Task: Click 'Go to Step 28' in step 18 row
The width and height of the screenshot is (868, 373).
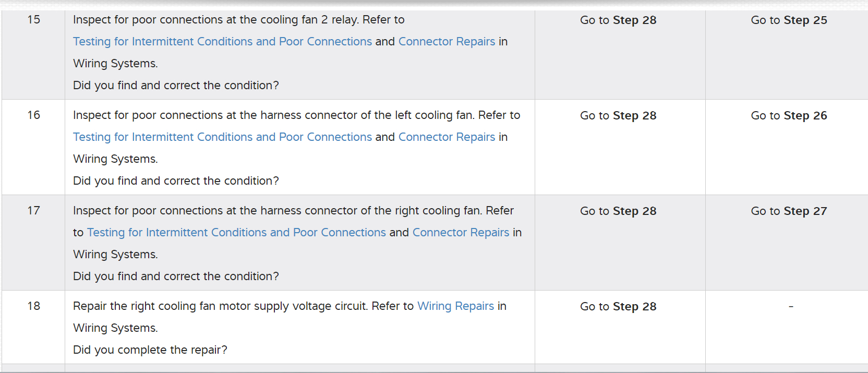Action: 618,307
